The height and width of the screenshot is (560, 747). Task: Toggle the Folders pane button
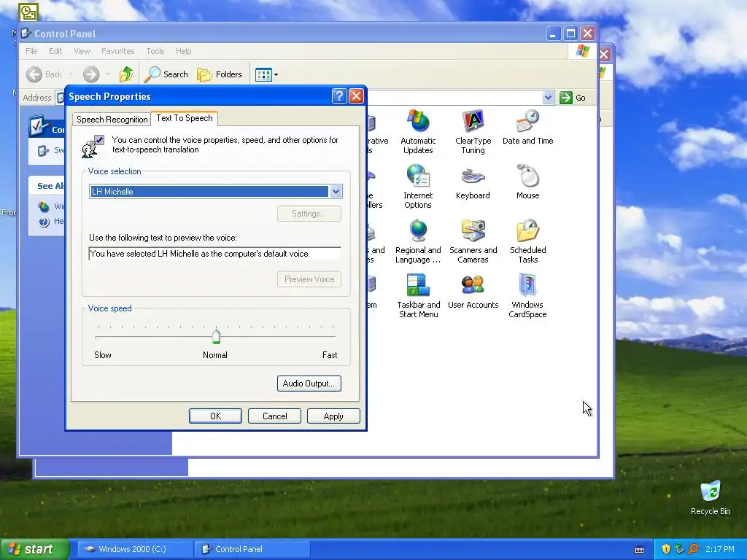pos(219,74)
